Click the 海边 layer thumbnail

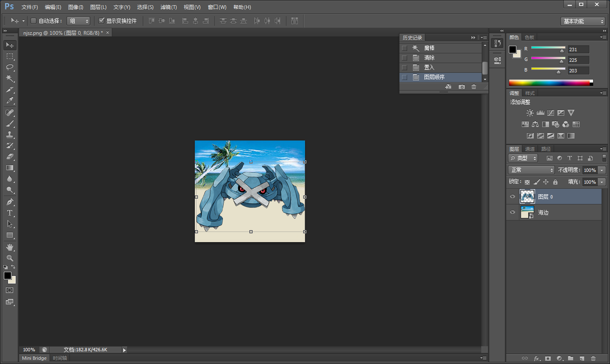click(527, 212)
